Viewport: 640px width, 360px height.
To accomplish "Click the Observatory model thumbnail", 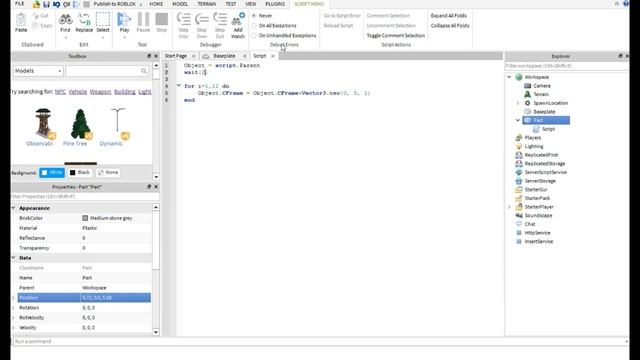I will click(43, 124).
